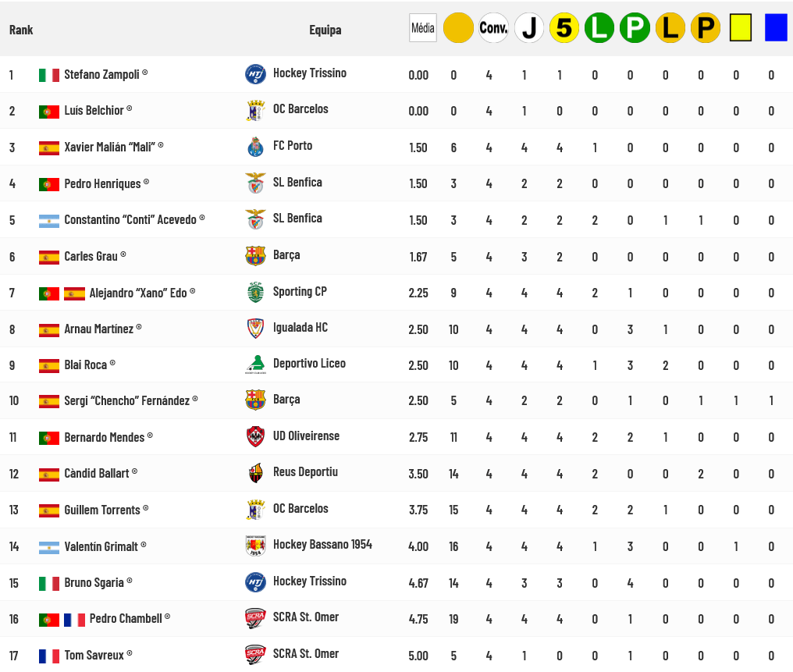
Task: Click the FC Porto club logo
Action: coord(255,147)
